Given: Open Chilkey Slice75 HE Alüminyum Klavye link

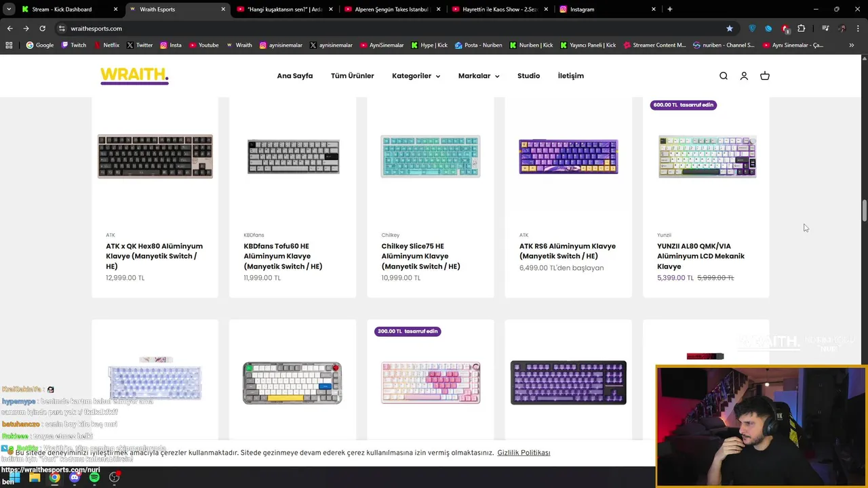Looking at the screenshot, I should 420,256.
